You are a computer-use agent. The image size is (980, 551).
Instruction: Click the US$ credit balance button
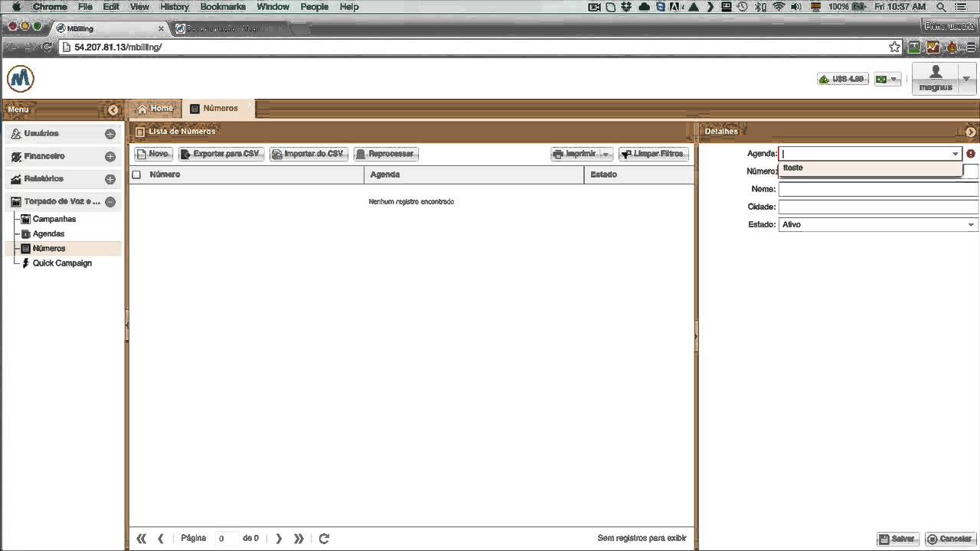click(x=842, y=79)
